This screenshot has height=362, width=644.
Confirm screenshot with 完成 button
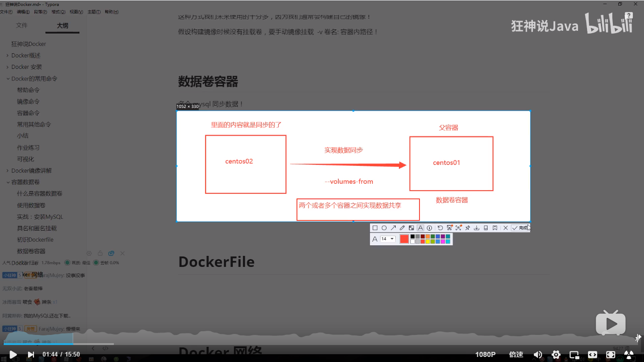(x=520, y=228)
